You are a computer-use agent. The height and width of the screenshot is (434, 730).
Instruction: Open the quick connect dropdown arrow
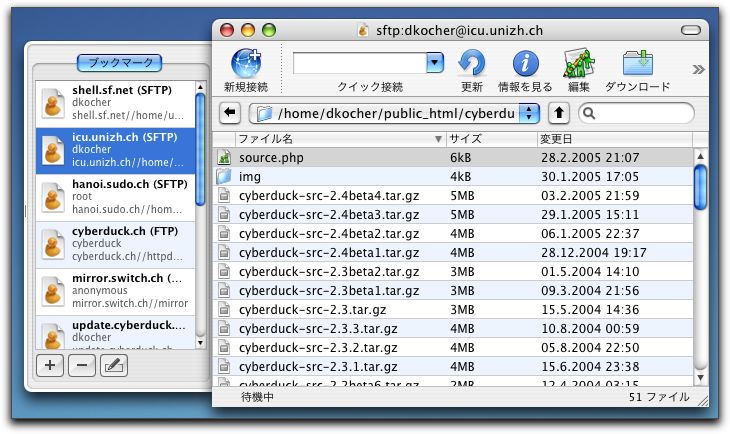[x=435, y=62]
